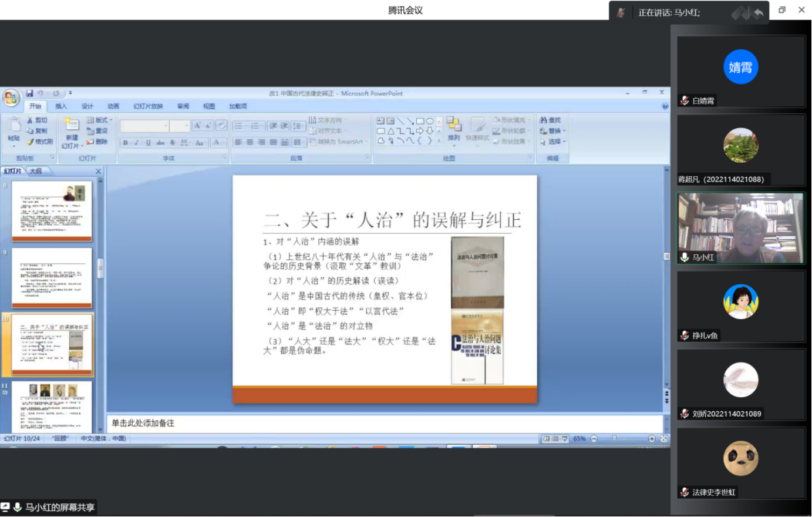Click the Office button logo
Viewport: 812px width, 517px height.
coord(11,98)
